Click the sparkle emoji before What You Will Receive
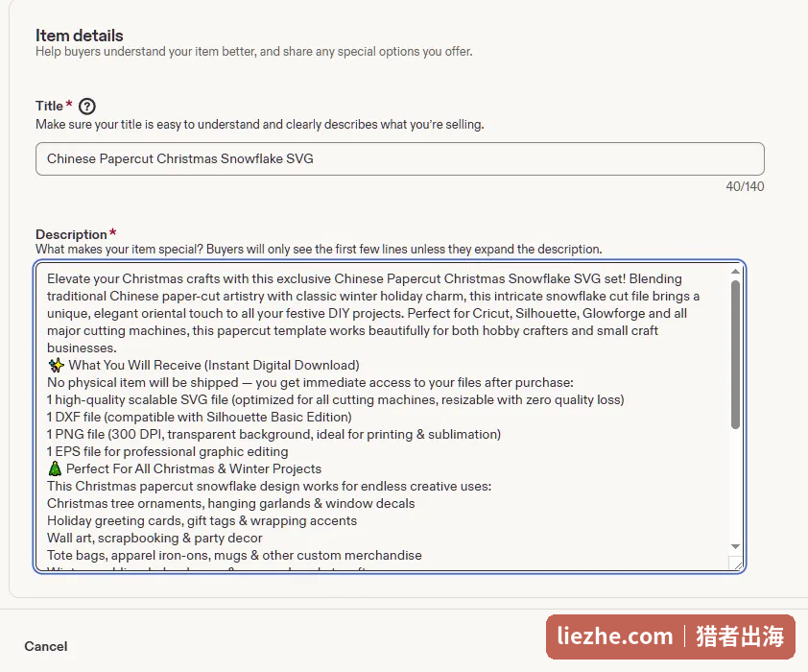 click(x=56, y=366)
